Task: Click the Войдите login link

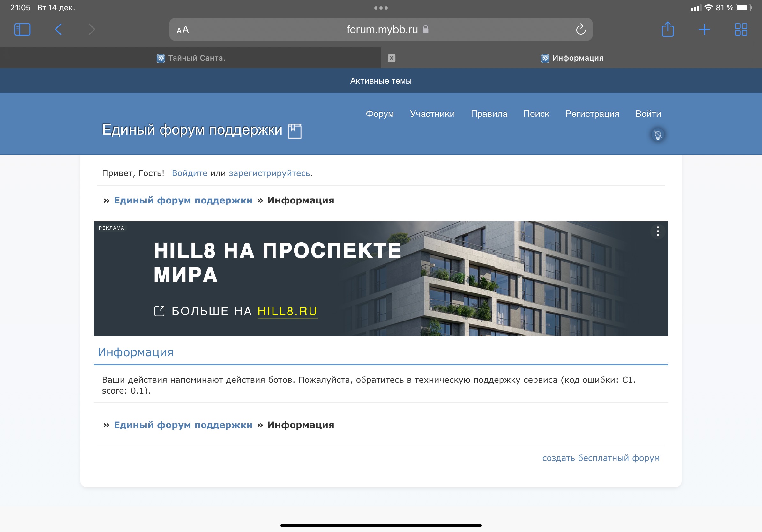Action: point(190,173)
